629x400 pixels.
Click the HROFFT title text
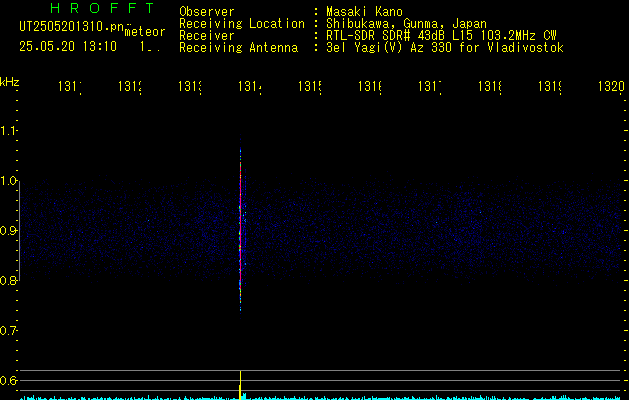[x=103, y=8]
